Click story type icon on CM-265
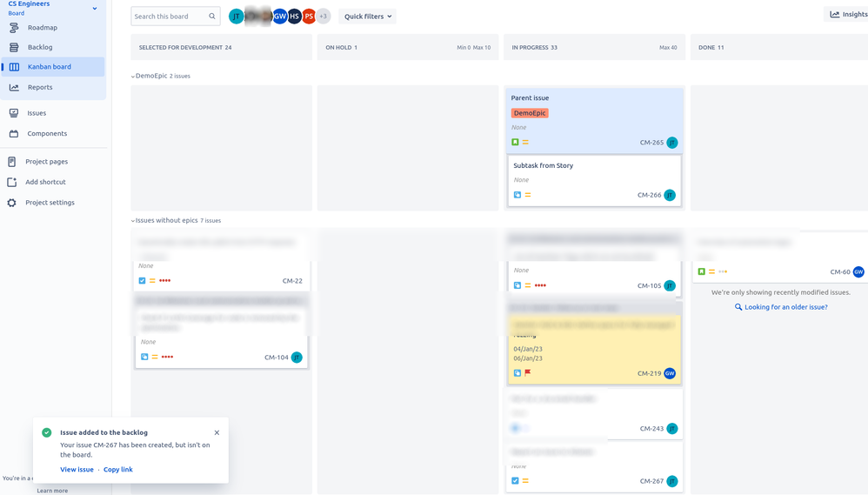868x495 pixels. click(x=515, y=143)
